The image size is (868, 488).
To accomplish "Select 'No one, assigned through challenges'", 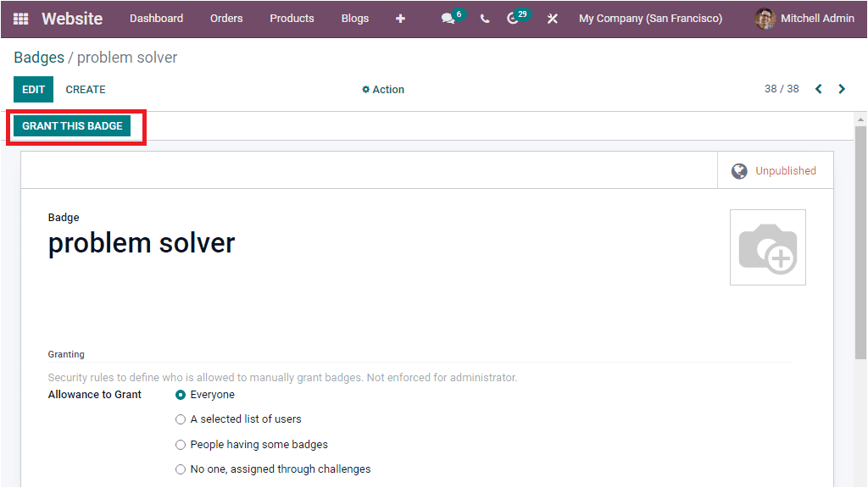I will [x=180, y=469].
